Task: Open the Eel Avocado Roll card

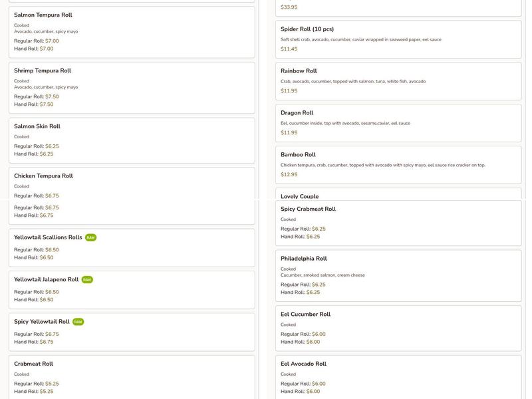Action: (x=303, y=364)
